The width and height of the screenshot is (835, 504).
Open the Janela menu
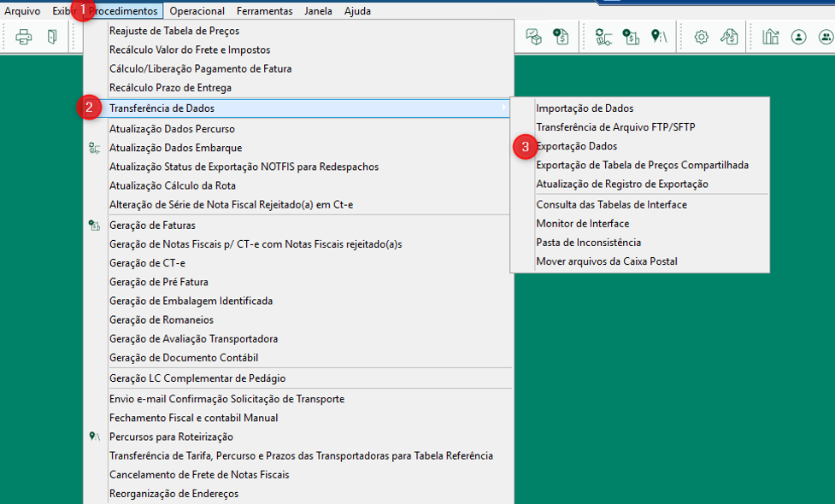[x=319, y=10]
